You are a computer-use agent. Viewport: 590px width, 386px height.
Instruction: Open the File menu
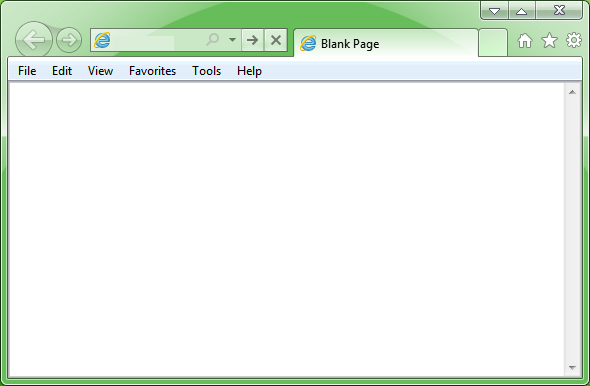click(x=27, y=71)
